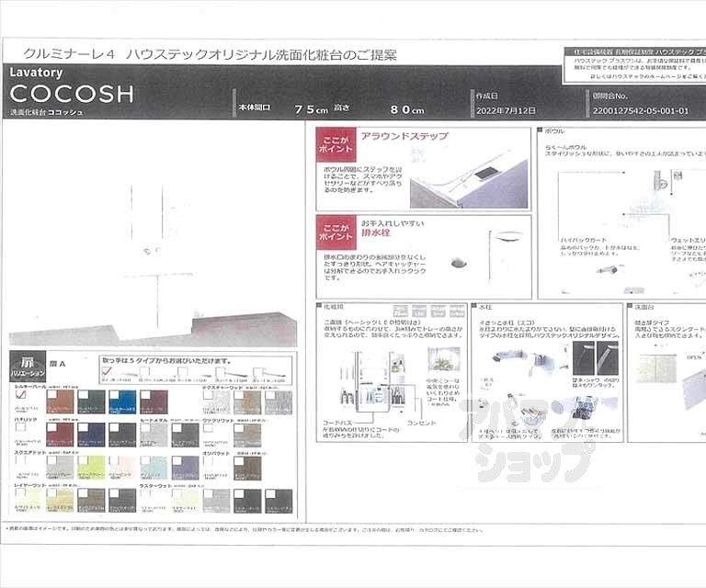Click the around-step countertop photo

tap(468, 181)
